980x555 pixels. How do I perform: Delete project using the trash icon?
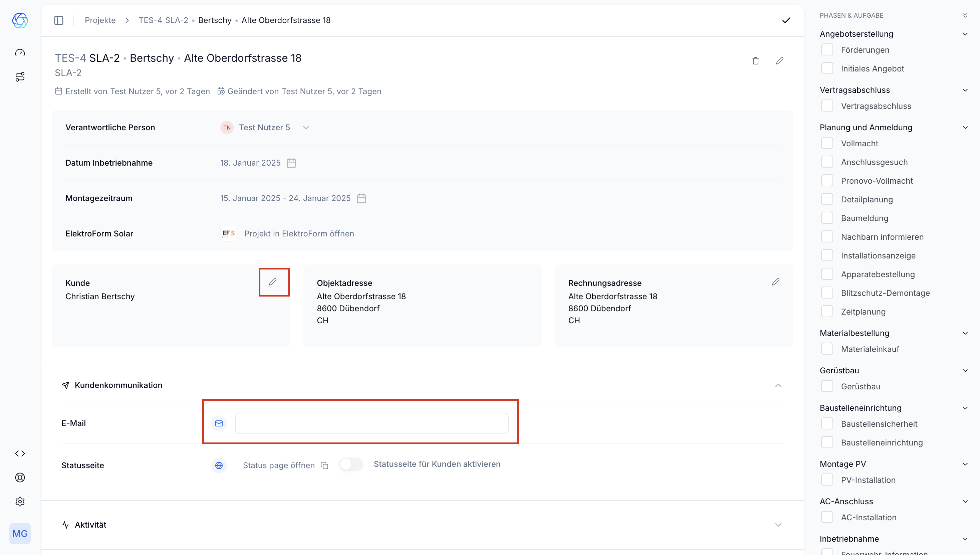[756, 61]
